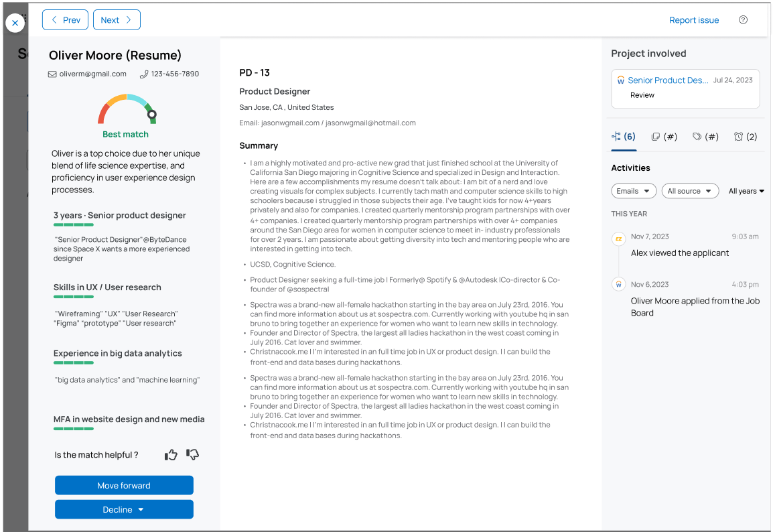Go to the Next applicant
The width and height of the screenshot is (773, 532).
click(117, 20)
